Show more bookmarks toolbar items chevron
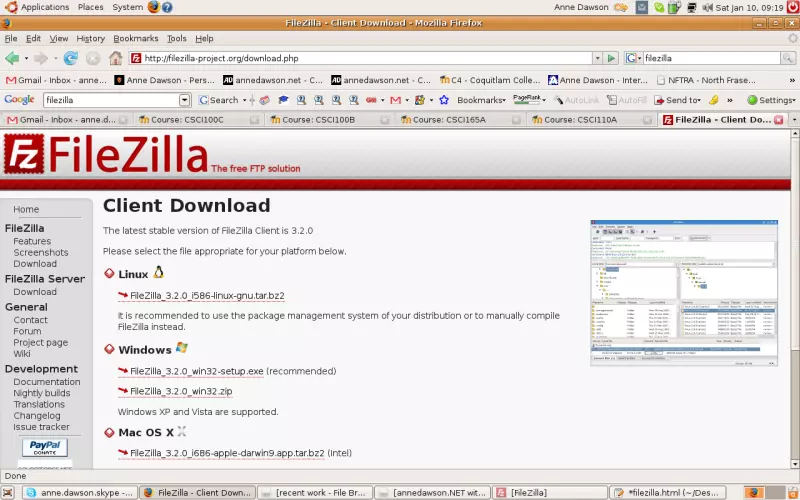The image size is (800, 500). 792,81
